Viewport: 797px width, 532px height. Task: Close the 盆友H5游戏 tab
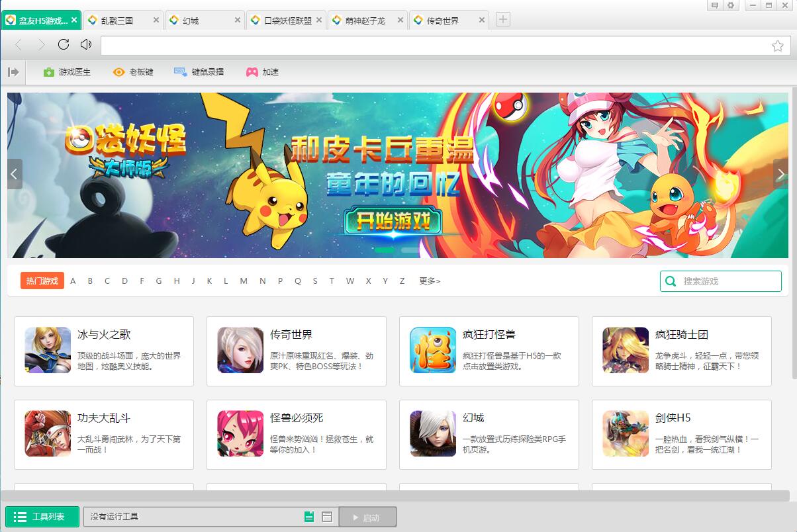74,21
